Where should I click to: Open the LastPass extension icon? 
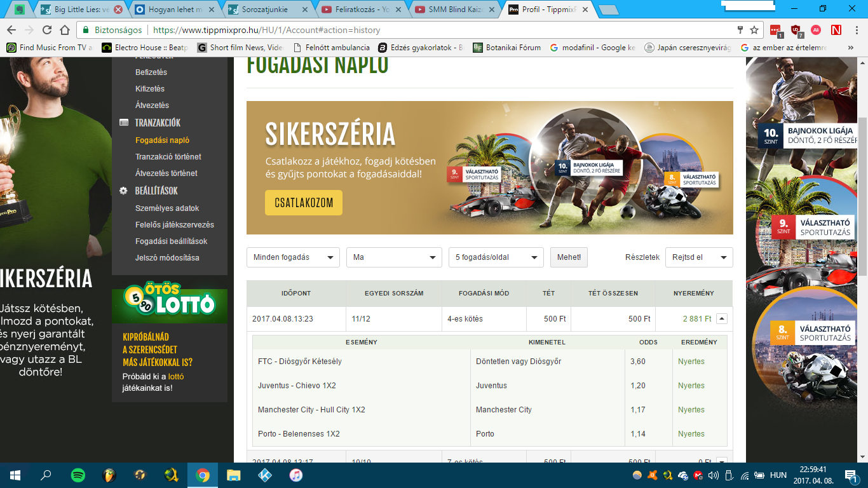click(775, 30)
